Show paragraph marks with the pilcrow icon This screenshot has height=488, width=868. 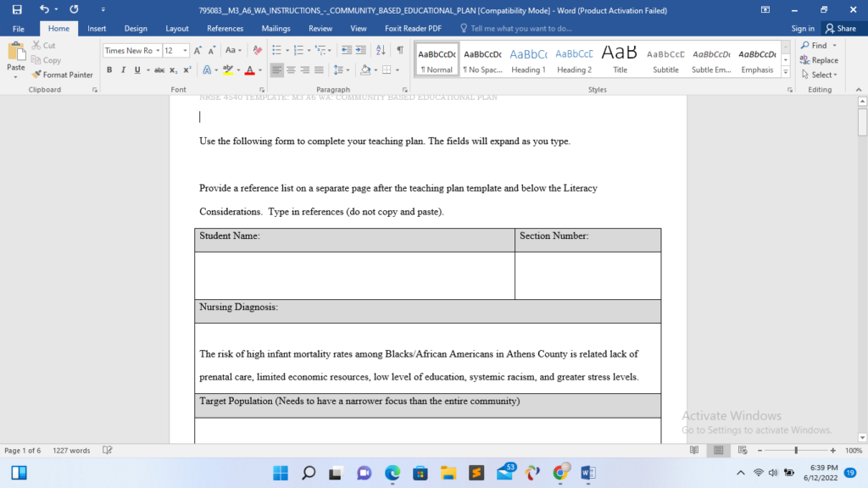tap(399, 51)
